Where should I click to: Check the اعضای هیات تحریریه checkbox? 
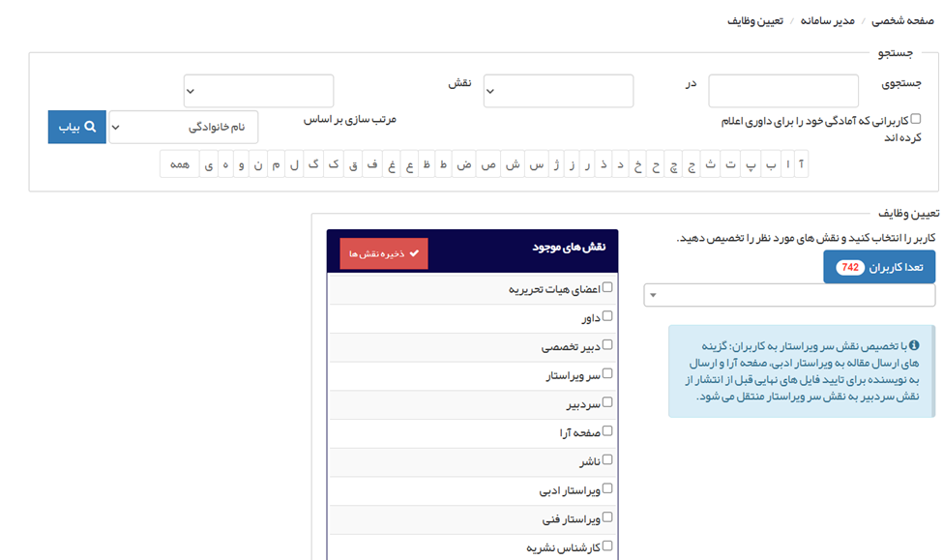(x=607, y=287)
